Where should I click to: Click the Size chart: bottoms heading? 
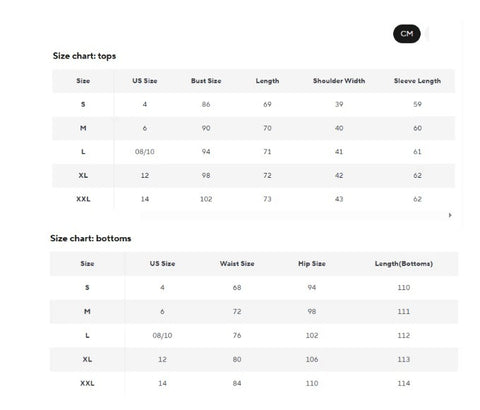[91, 238]
